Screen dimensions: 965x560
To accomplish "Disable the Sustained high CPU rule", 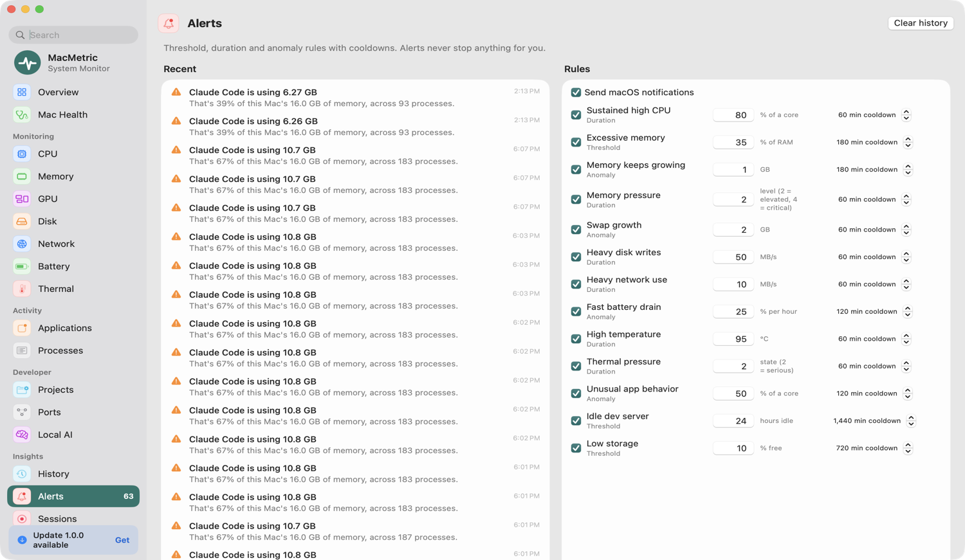I will tap(576, 115).
